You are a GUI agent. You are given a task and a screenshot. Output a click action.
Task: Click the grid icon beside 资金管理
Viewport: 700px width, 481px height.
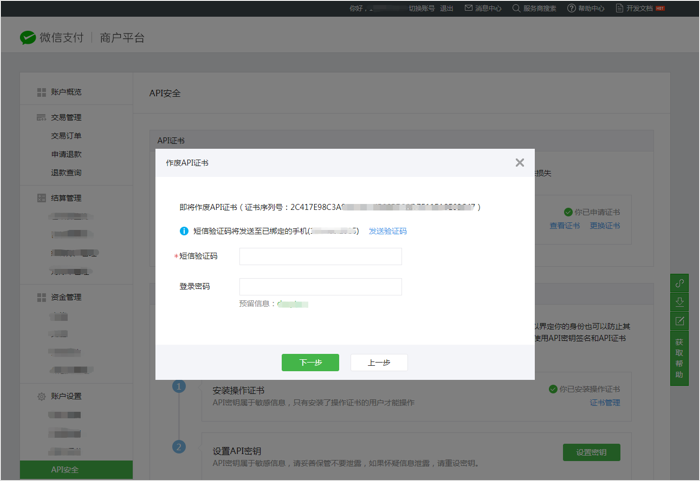pyautogui.click(x=42, y=297)
